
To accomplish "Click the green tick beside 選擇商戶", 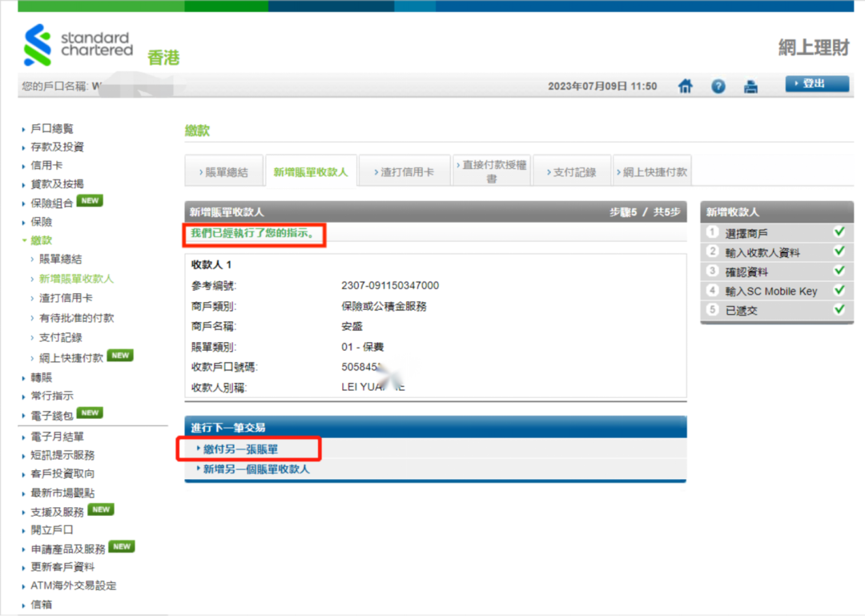I will point(839,232).
